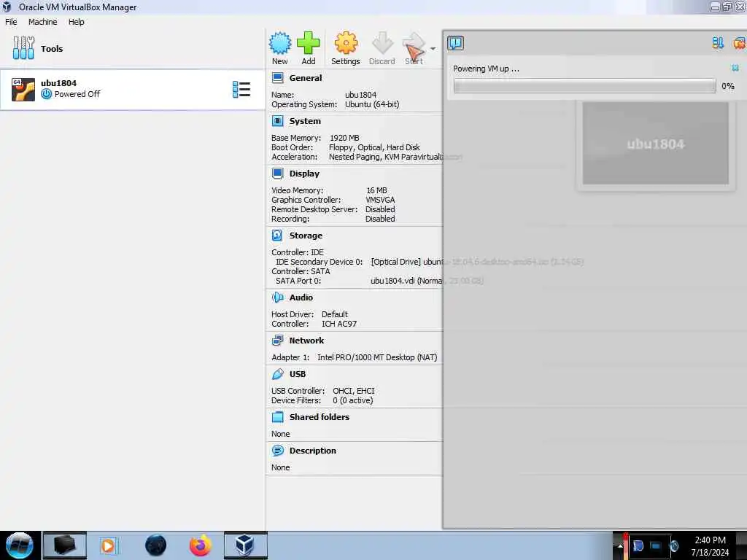Click the Optical Drive ISO entry
The height and width of the screenshot is (560, 747).
(x=477, y=262)
